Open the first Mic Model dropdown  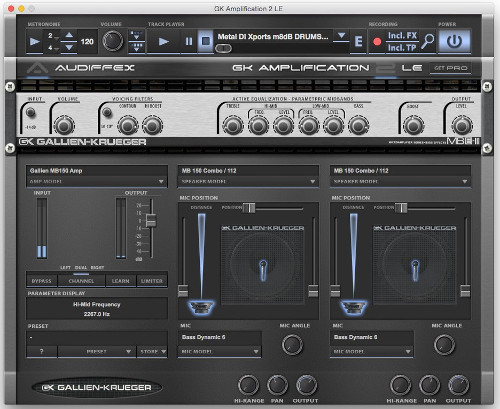tap(220, 352)
